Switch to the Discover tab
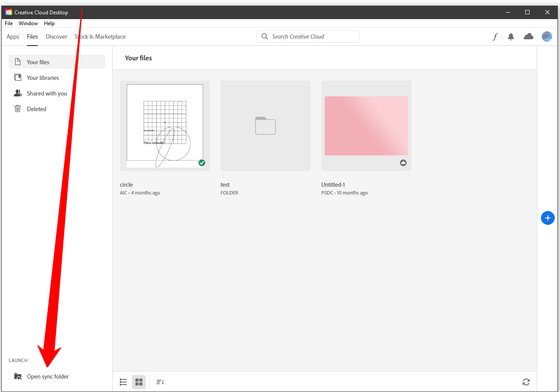Image resolution: width=560 pixels, height=392 pixels. tap(56, 36)
